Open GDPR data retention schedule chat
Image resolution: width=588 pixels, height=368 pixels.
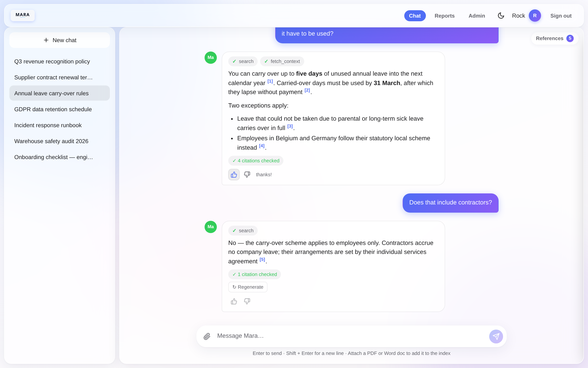[60, 109]
